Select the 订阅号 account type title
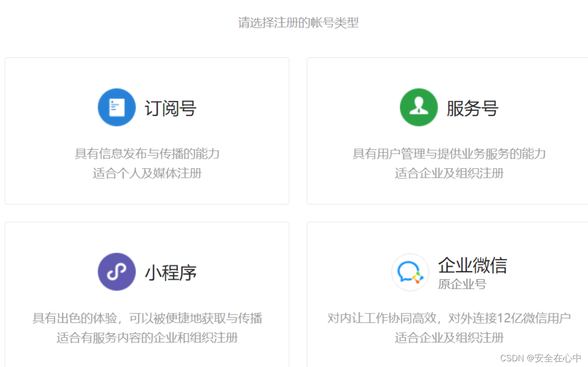588x367 pixels. 171,109
